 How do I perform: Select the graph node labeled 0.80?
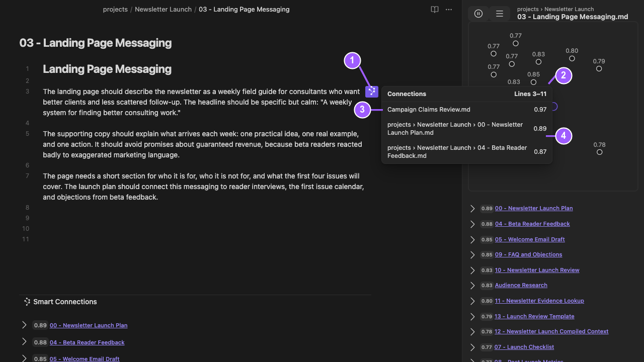[572, 59]
